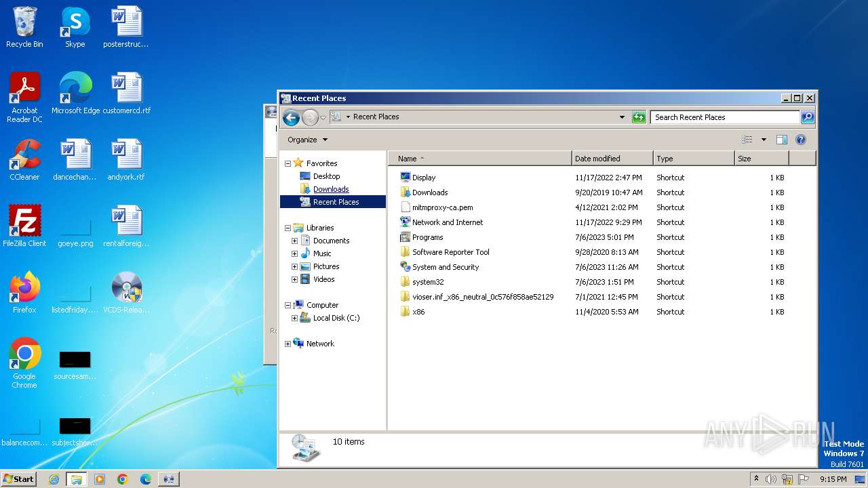The image size is (868, 488).
Task: Collapse the Libraries tree node
Action: [288, 228]
